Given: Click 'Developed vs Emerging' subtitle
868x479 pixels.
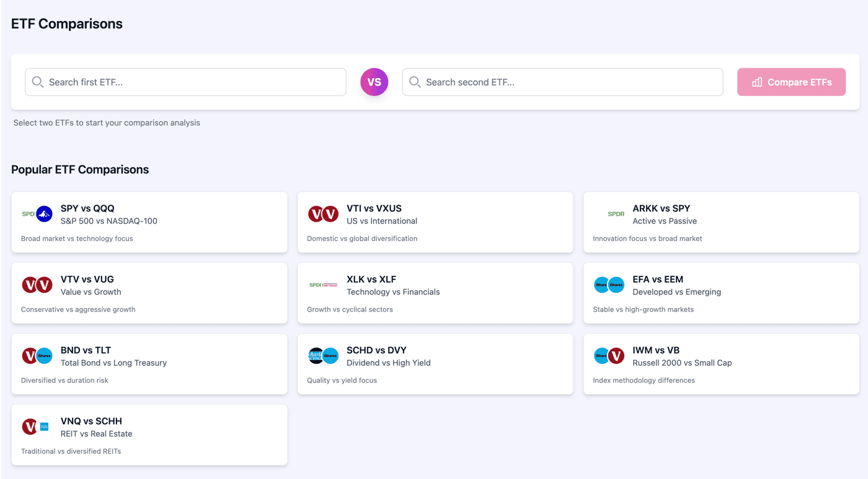Looking at the screenshot, I should click(x=677, y=292).
